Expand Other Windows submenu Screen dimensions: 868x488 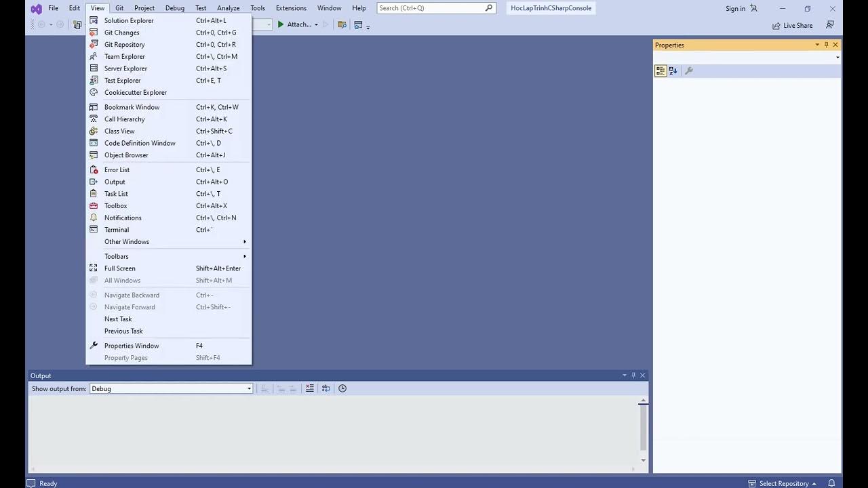[169, 242]
